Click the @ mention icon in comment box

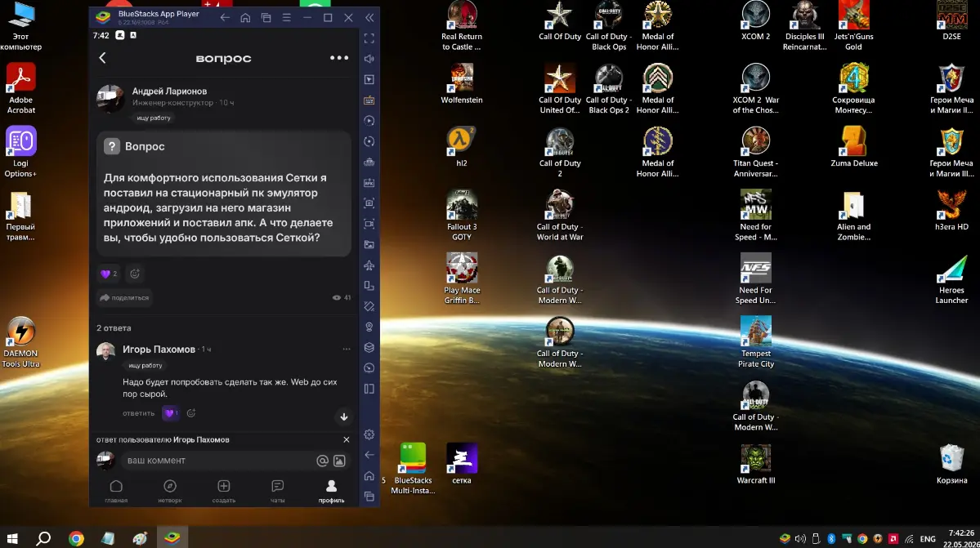(x=322, y=461)
